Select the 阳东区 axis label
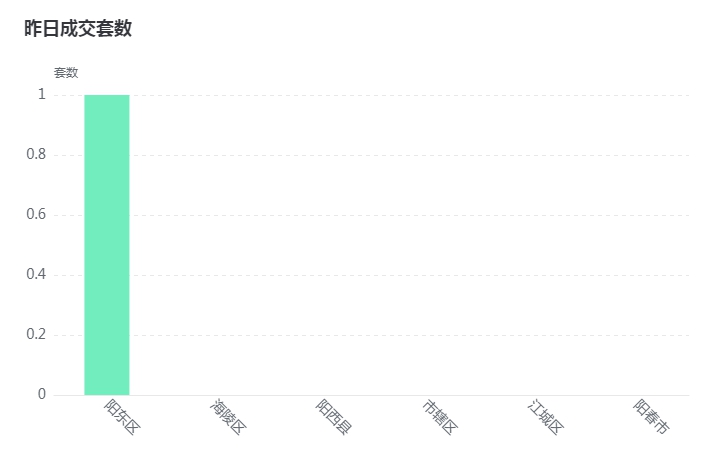The height and width of the screenshot is (464, 721). pyautogui.click(x=122, y=417)
